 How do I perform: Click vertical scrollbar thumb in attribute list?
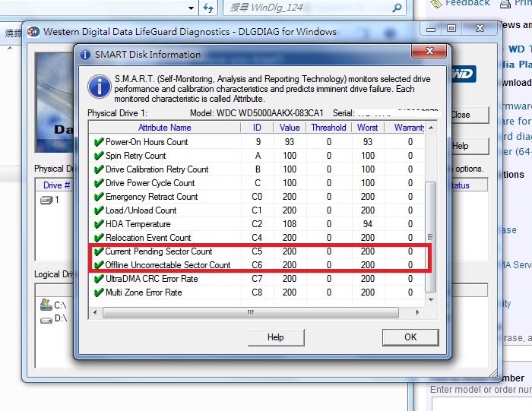tap(431, 237)
